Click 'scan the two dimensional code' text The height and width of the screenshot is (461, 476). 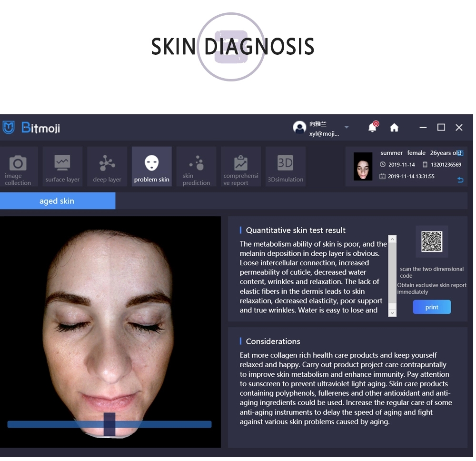point(432,272)
